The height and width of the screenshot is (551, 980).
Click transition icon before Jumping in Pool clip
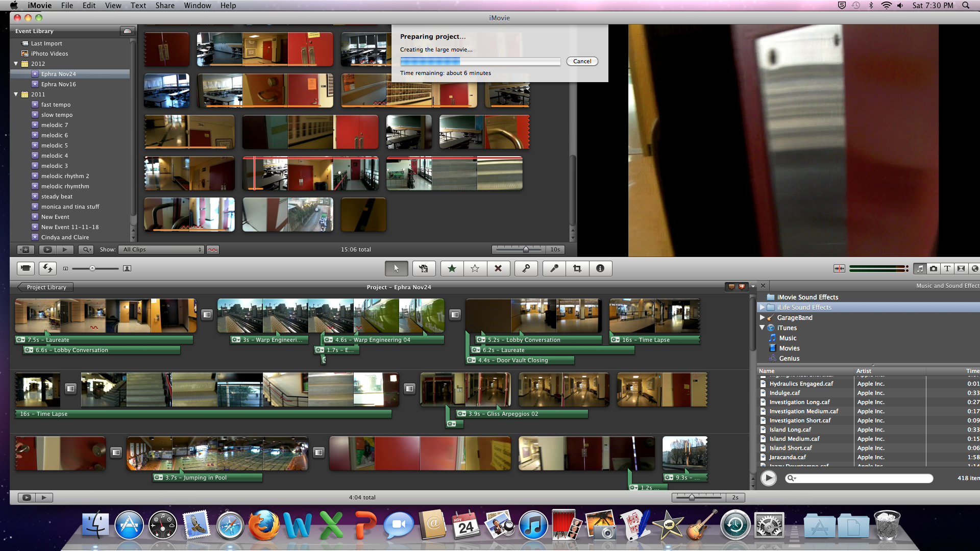coord(116,452)
